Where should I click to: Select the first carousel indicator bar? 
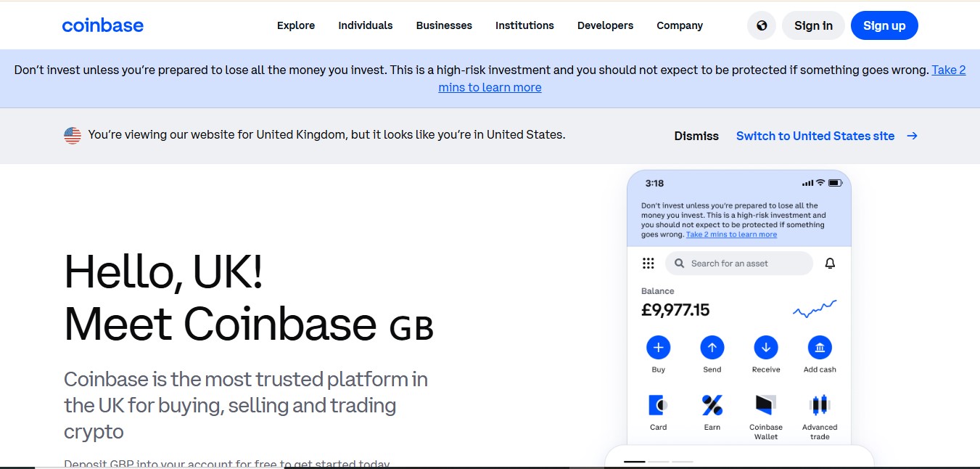tap(635, 462)
